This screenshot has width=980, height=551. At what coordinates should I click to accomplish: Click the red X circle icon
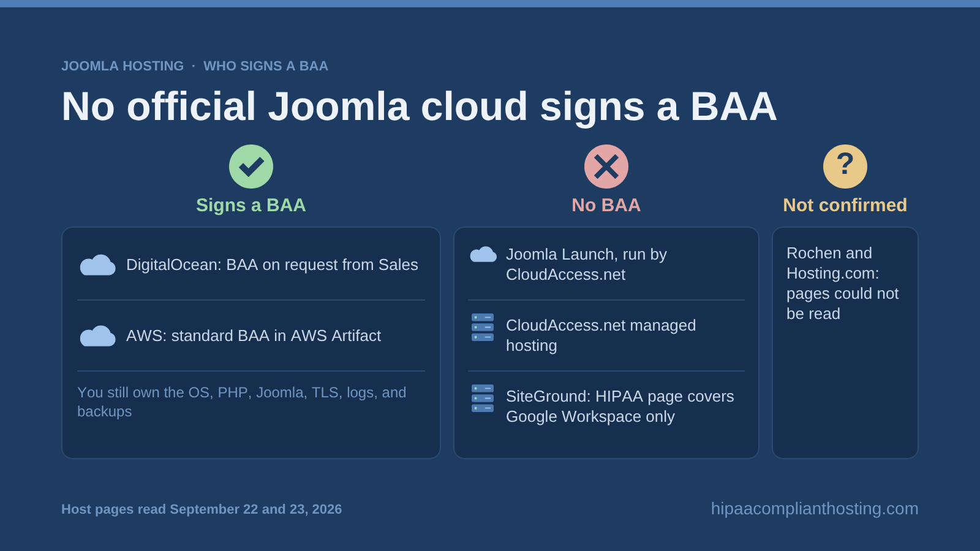coord(606,167)
